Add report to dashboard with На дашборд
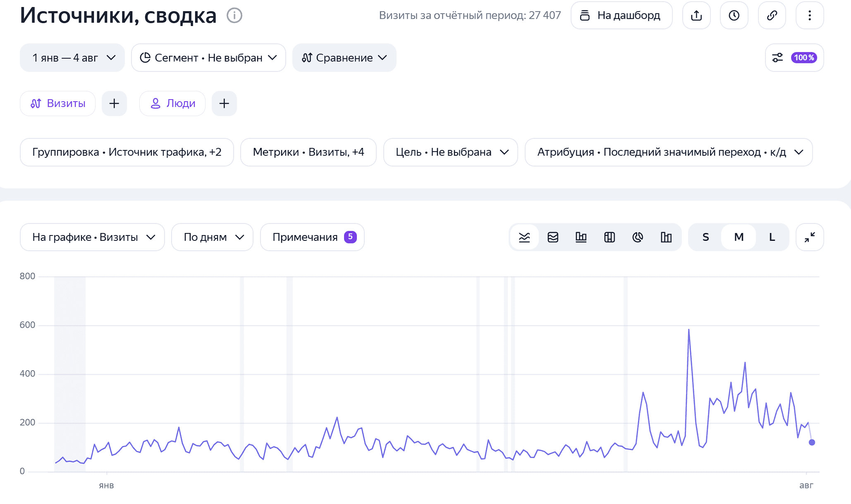The width and height of the screenshot is (851, 504). click(x=622, y=16)
